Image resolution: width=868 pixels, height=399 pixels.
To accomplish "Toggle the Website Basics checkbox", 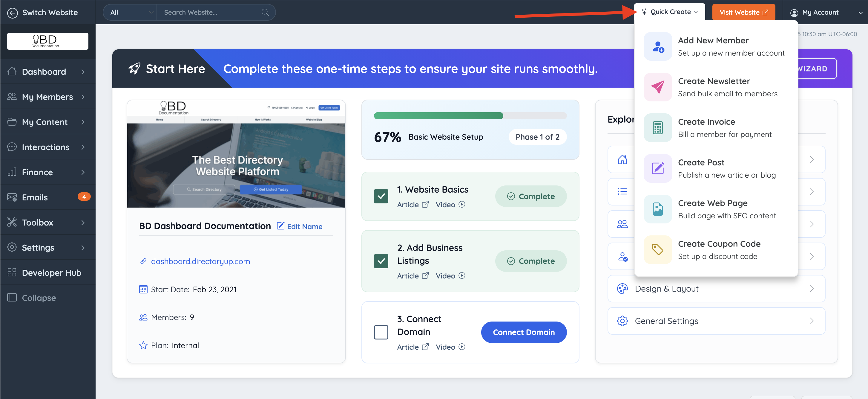I will [x=381, y=196].
